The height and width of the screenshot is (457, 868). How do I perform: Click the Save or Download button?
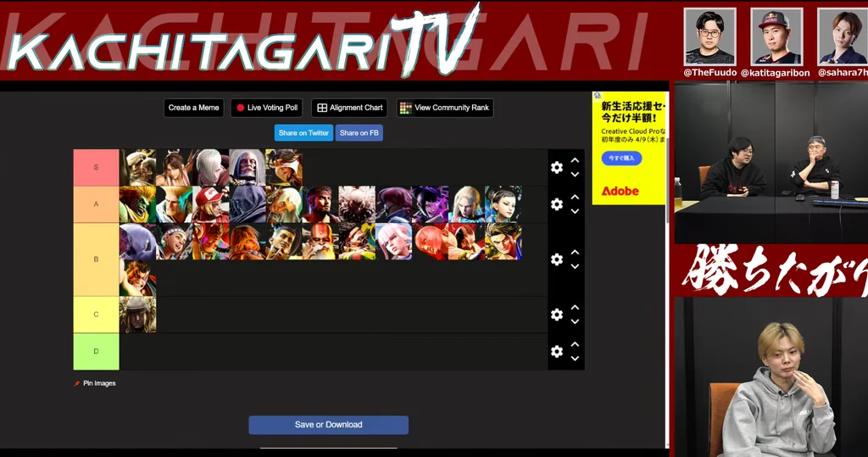[328, 425]
